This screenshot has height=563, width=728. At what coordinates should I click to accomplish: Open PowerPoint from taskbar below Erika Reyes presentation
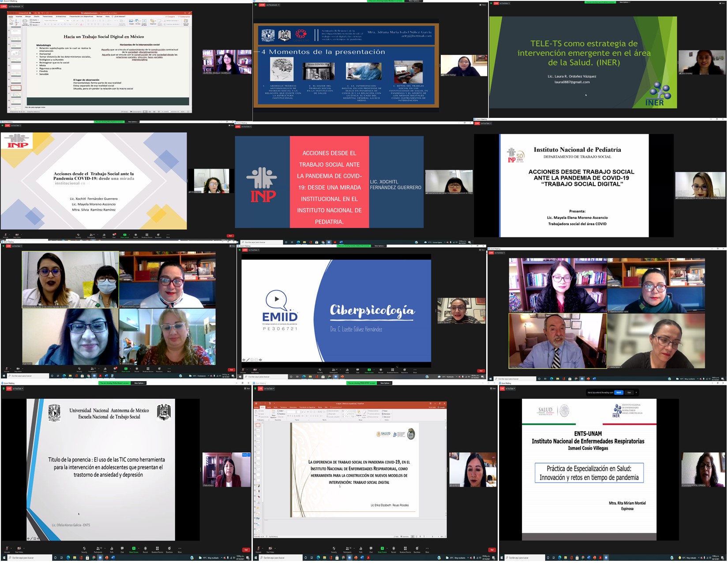tap(356, 558)
